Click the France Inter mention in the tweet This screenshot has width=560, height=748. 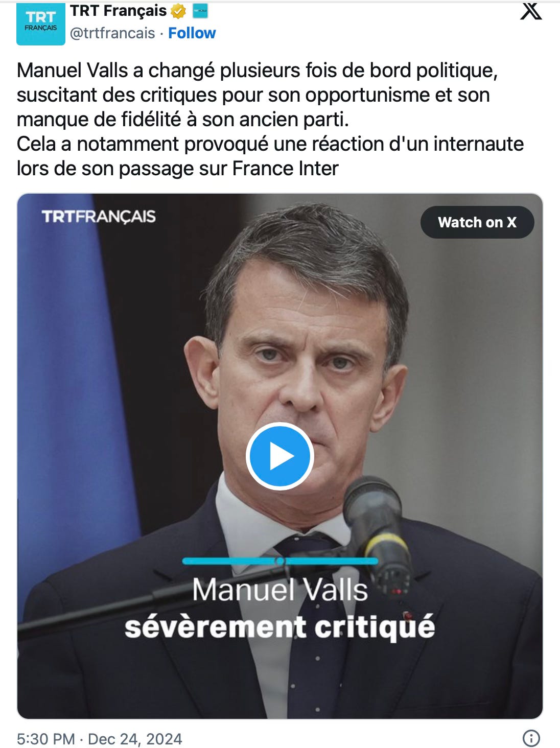[286, 168]
